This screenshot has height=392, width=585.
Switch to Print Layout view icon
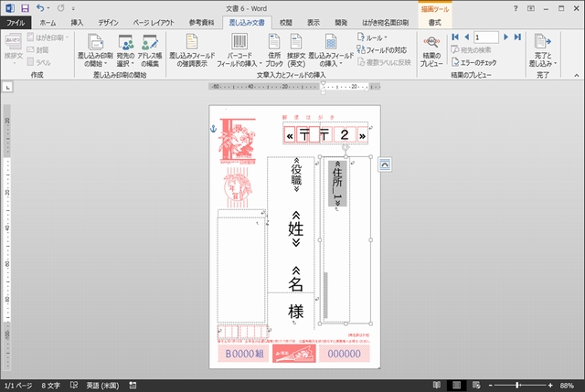tap(456, 385)
